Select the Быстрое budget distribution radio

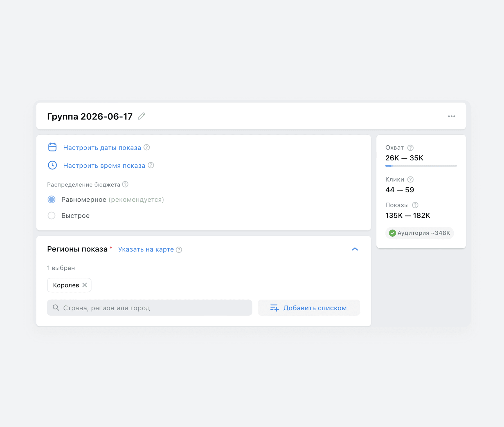point(51,216)
